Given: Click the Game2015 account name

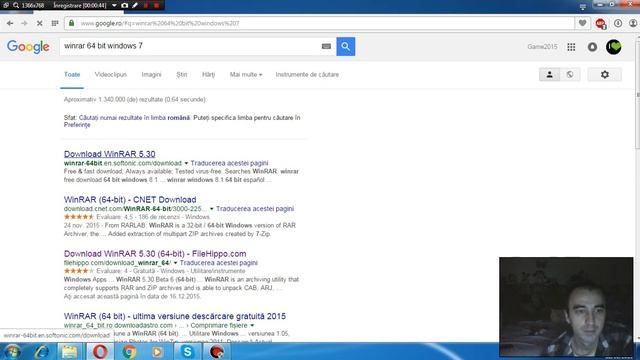Looking at the screenshot, I should point(542,47).
